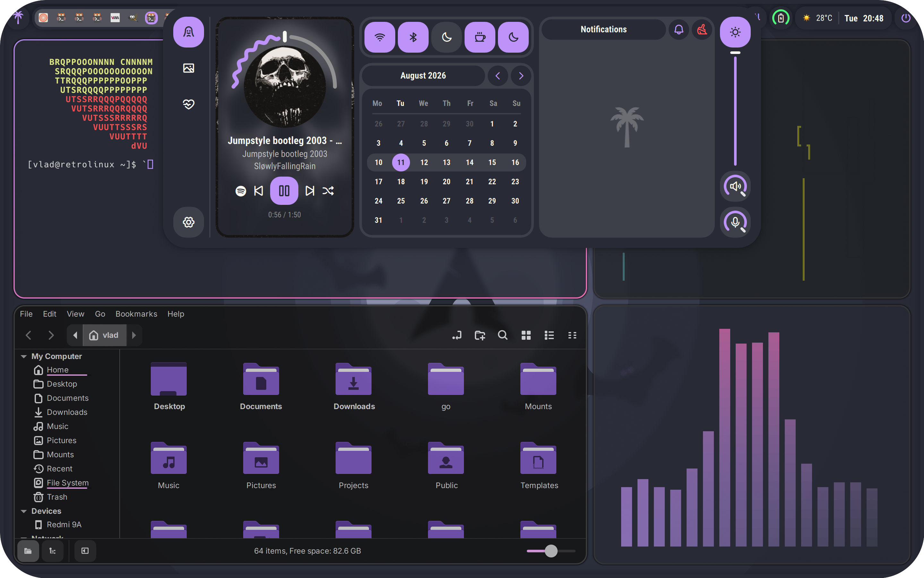This screenshot has width=924, height=578.
Task: Switch to icon grid view
Action: click(526, 335)
